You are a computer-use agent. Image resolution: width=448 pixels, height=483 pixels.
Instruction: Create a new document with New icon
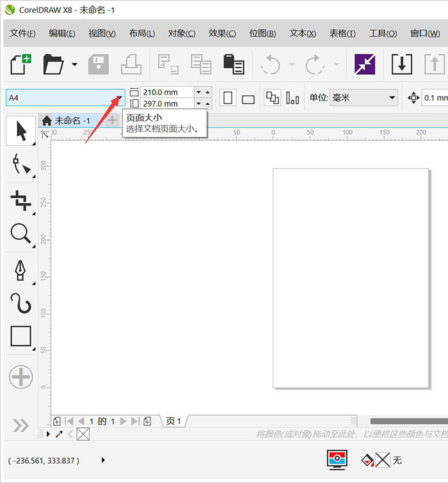click(x=20, y=64)
